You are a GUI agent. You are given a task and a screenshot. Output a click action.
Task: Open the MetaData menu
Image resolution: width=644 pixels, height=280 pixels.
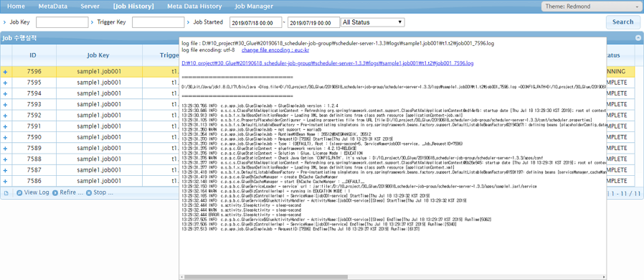(53, 6)
